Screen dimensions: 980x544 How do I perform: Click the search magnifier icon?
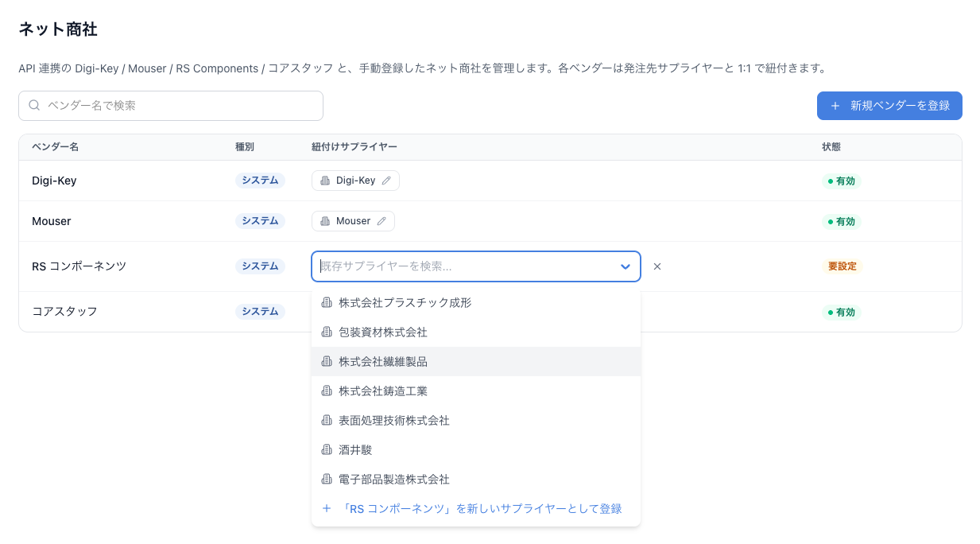pyautogui.click(x=34, y=105)
